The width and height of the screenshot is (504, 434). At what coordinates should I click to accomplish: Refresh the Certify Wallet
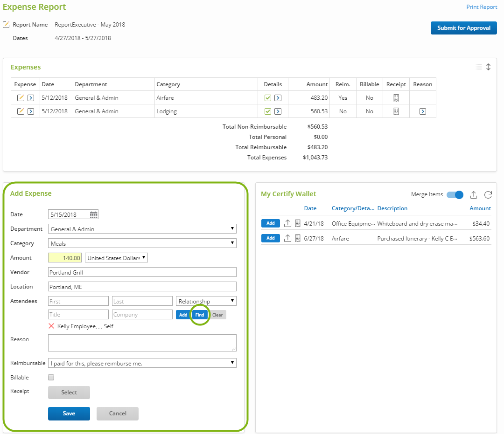488,194
